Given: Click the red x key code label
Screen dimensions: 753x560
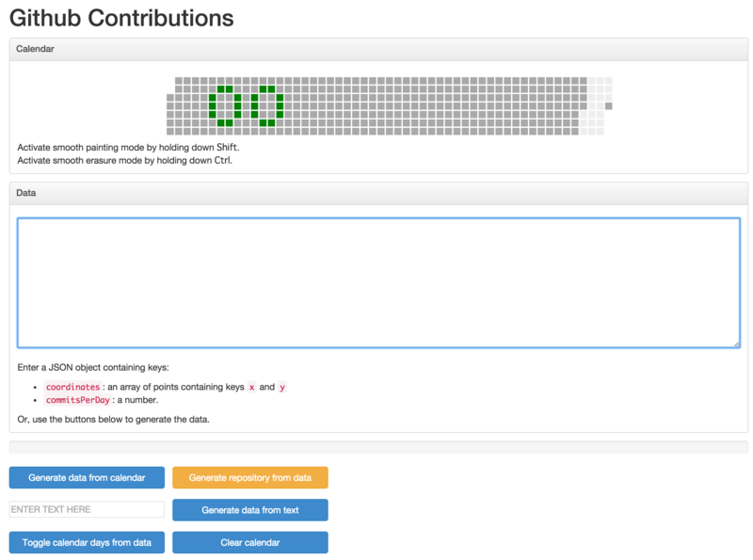Looking at the screenshot, I should click(251, 387).
